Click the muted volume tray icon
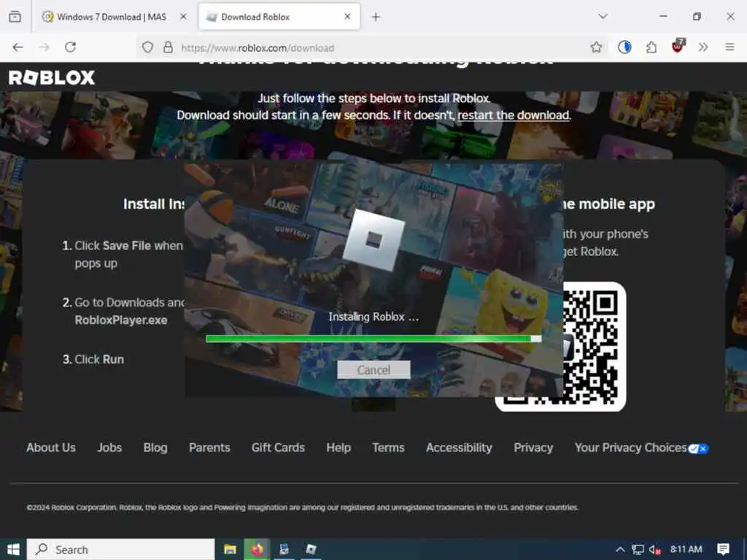Image resolution: width=747 pixels, height=560 pixels. point(654,550)
